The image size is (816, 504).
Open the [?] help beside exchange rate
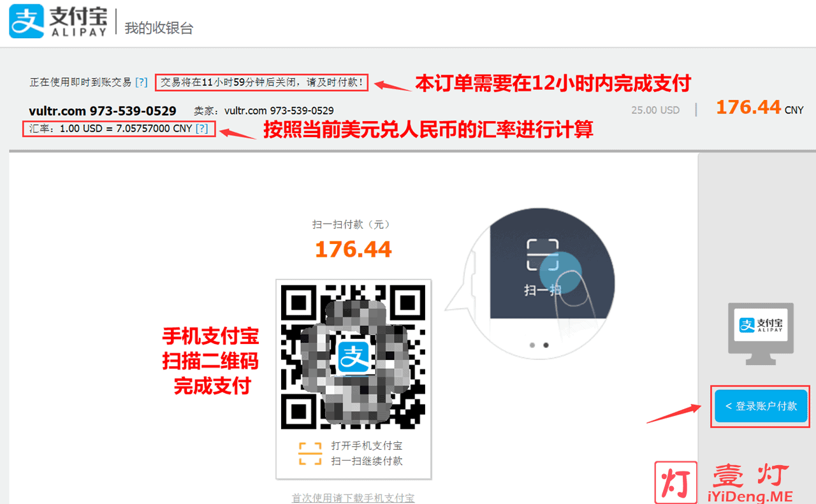point(201,129)
